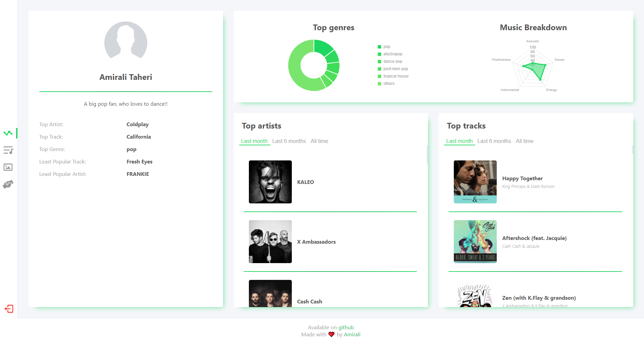Open the github link in footer

coord(346,327)
